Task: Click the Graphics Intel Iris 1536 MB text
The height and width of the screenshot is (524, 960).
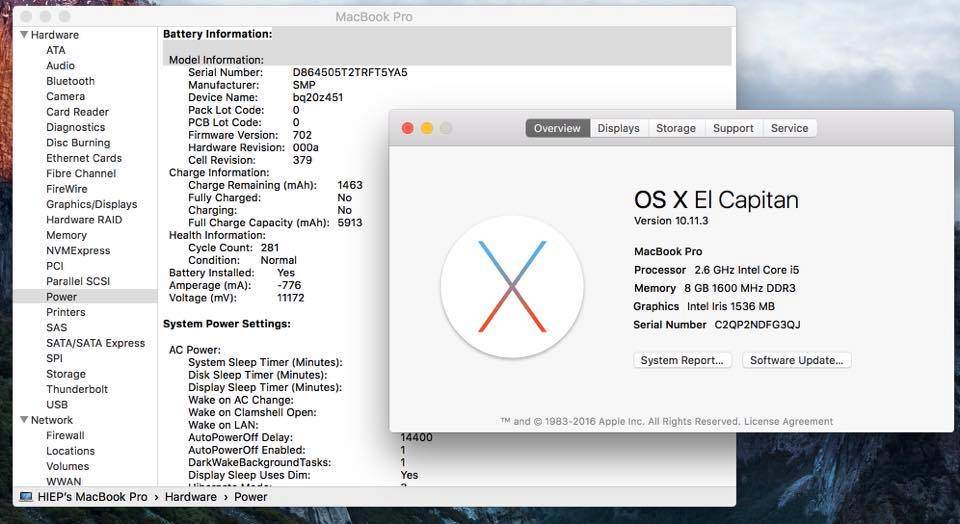Action: pyautogui.click(x=704, y=306)
